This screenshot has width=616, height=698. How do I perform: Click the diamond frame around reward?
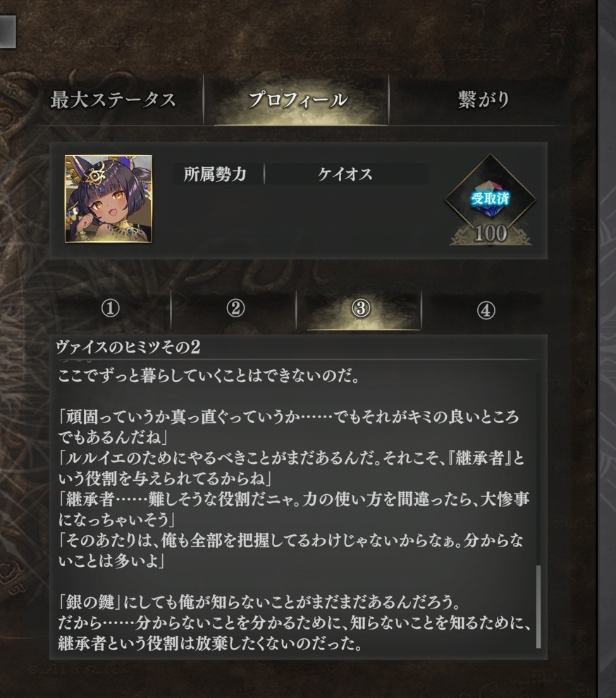pyautogui.click(x=490, y=199)
